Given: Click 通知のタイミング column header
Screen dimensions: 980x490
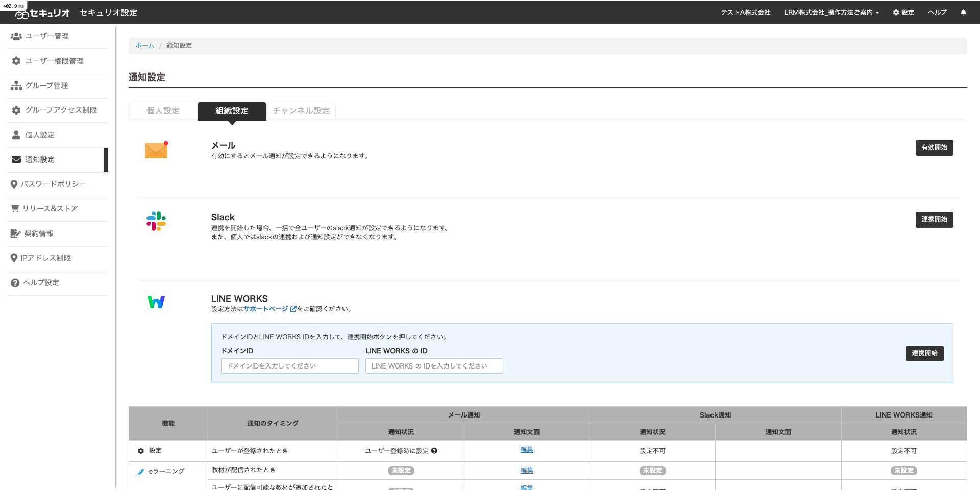Looking at the screenshot, I should [x=273, y=424].
